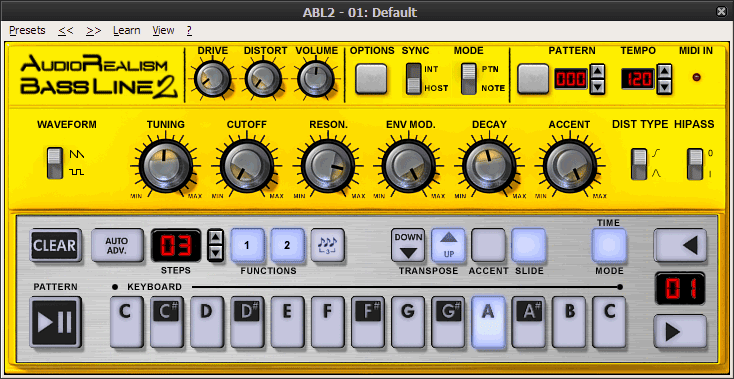Screen dimensions: 734x379
Task: Increase pattern number with up arrow
Action: [x=597, y=71]
